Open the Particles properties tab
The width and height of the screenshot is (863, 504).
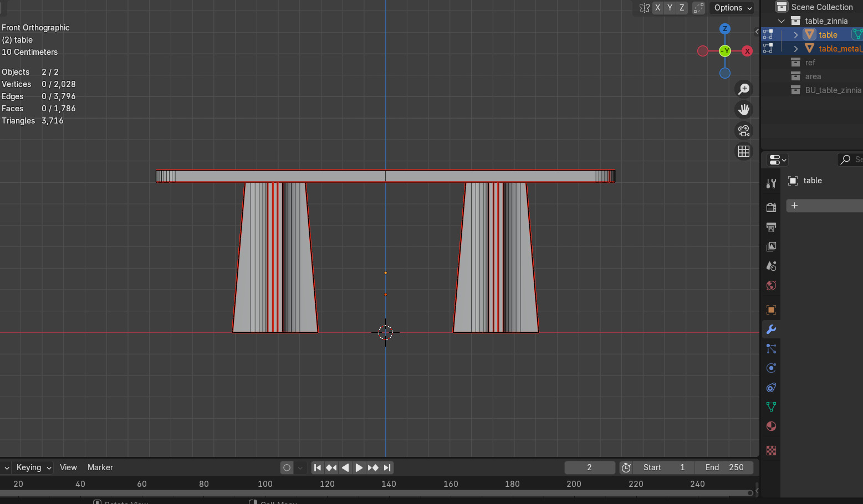tap(771, 348)
